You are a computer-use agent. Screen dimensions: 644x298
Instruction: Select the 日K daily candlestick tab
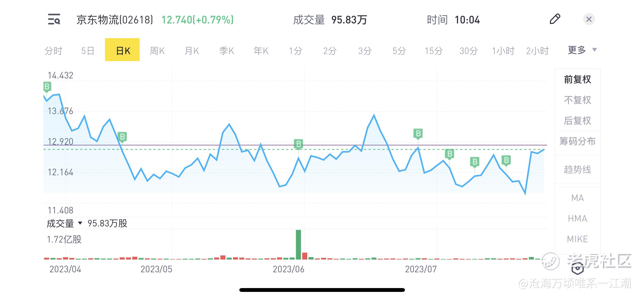point(122,50)
